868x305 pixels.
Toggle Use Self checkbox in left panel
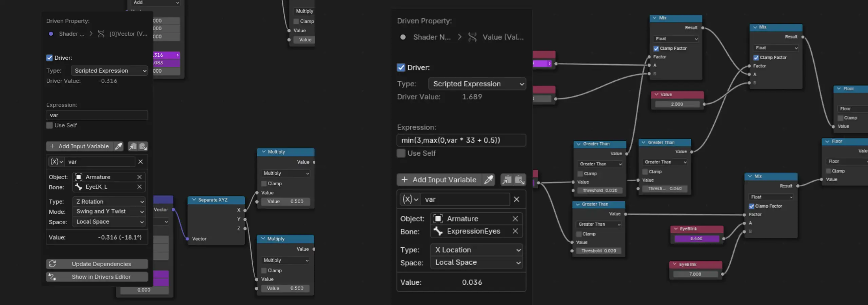pos(50,125)
